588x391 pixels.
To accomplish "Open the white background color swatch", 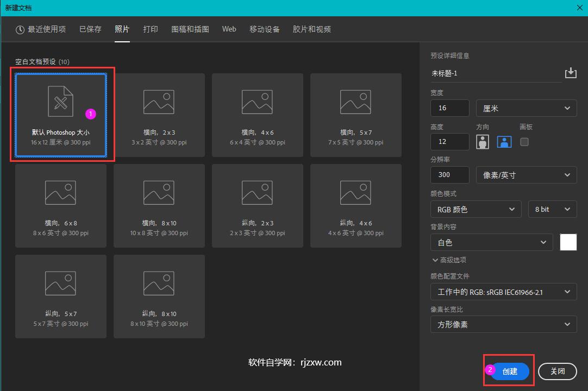I will pos(568,242).
